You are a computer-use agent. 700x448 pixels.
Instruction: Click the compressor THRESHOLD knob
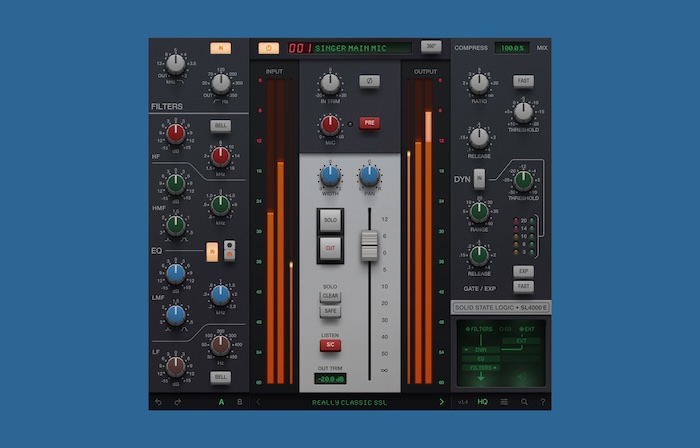(523, 112)
